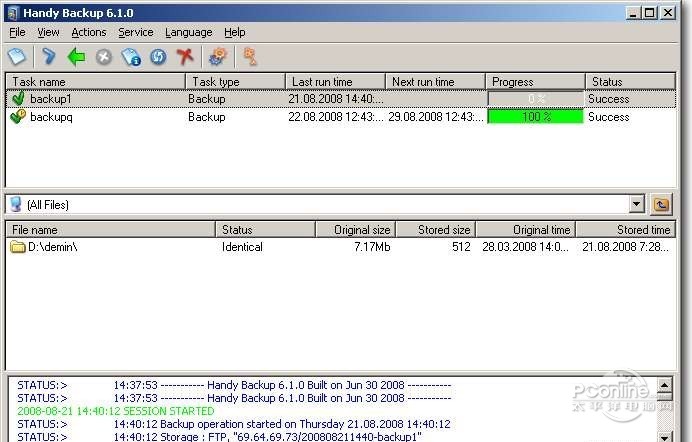
Task: Click the Handy Backup title bar app icon
Action: coord(12,13)
